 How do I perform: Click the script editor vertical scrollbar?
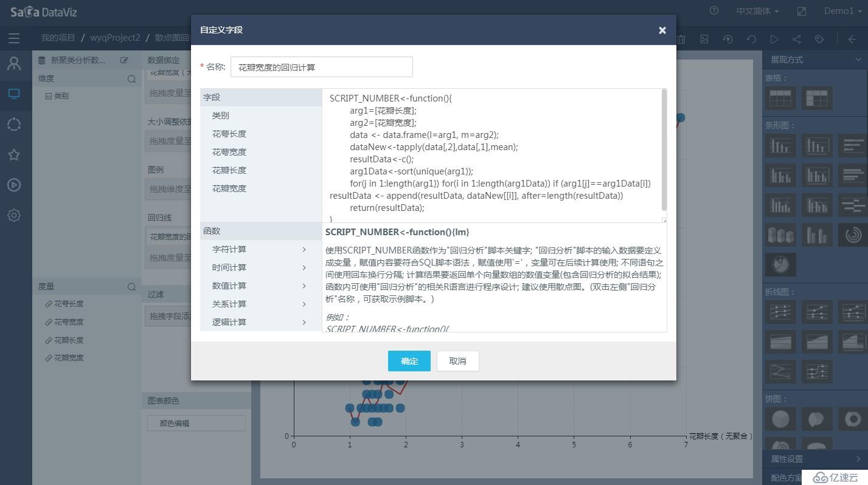tap(664, 151)
